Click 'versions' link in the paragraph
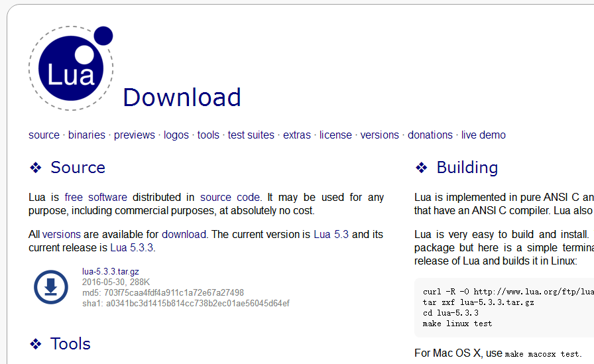Image resolution: width=594 pixels, height=364 pixels. pos(62,235)
